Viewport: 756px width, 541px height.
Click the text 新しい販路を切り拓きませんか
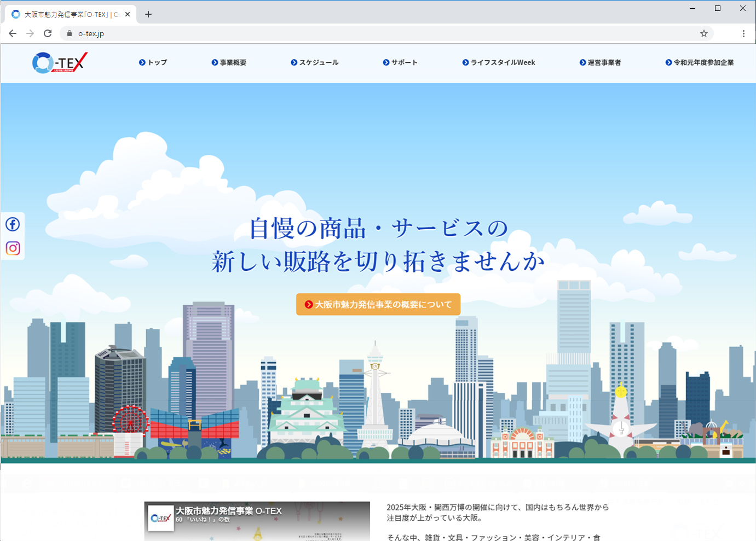(378, 261)
